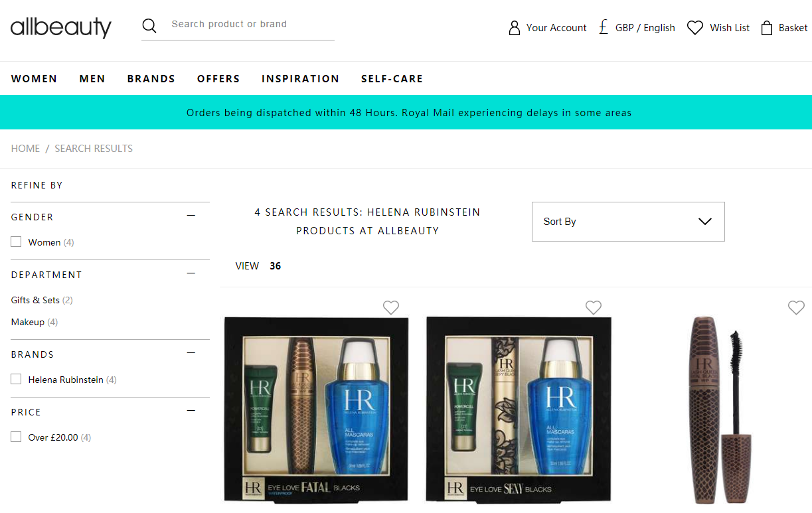Click the Search Results breadcrumb
This screenshot has height=513, width=812.
tap(94, 149)
